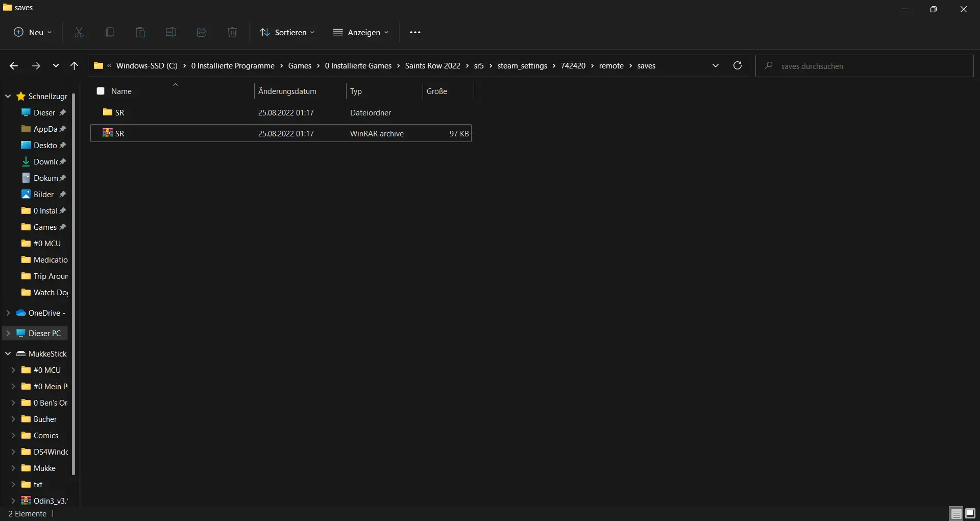Click the Schnellzugriff star icon
The image size is (980, 521).
click(21, 96)
